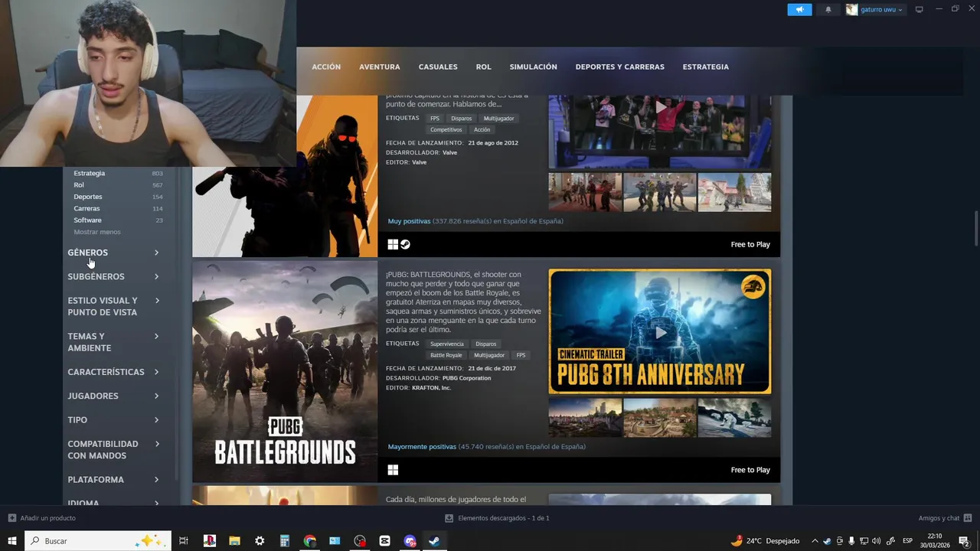
Task: Play the PUBG 8th Anniversary cinematic trailer
Action: (x=660, y=331)
